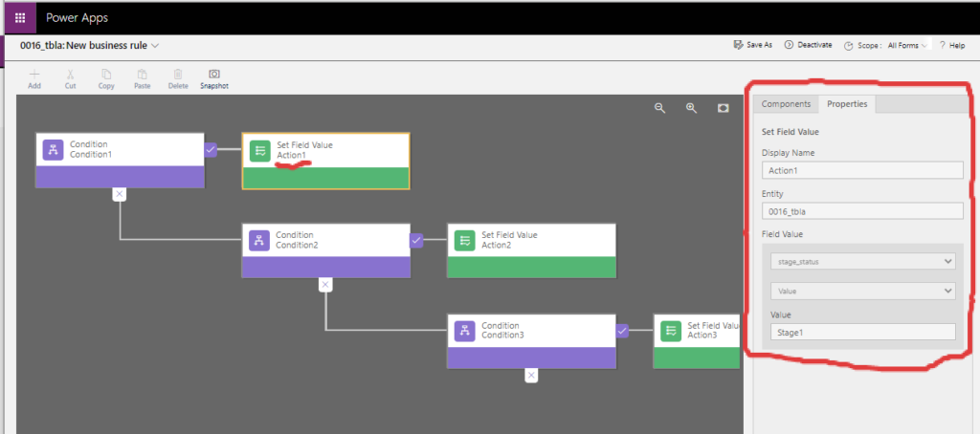The height and width of the screenshot is (434, 980).
Task: Zoom out on the designer canvas
Action: coord(659,109)
